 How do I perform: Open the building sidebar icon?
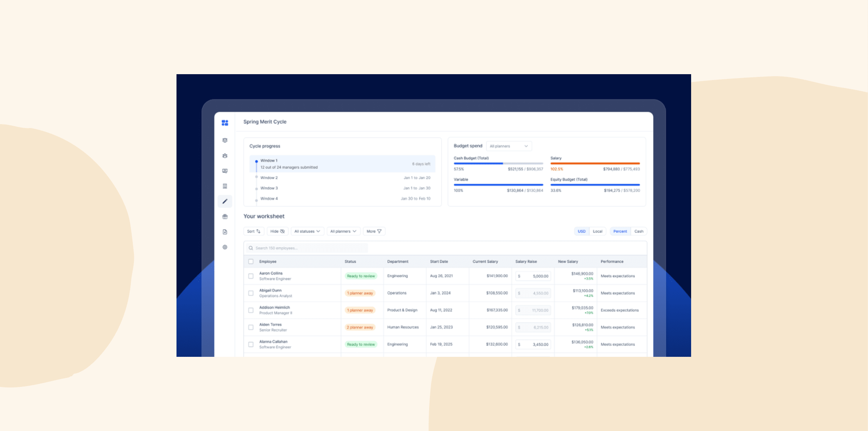point(225,186)
